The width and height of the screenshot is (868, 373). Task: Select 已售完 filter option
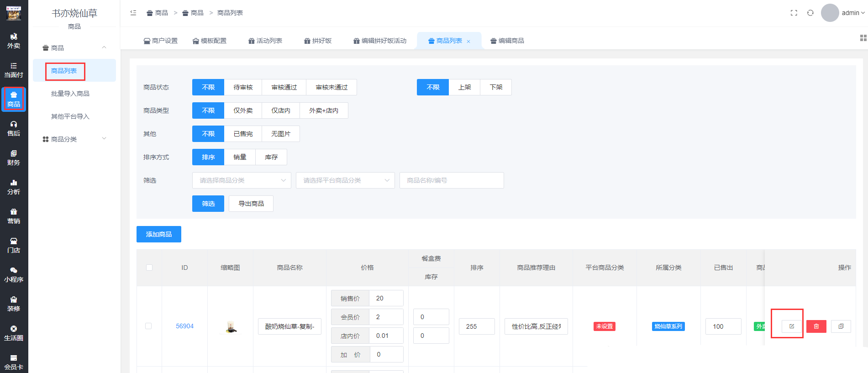[243, 134]
